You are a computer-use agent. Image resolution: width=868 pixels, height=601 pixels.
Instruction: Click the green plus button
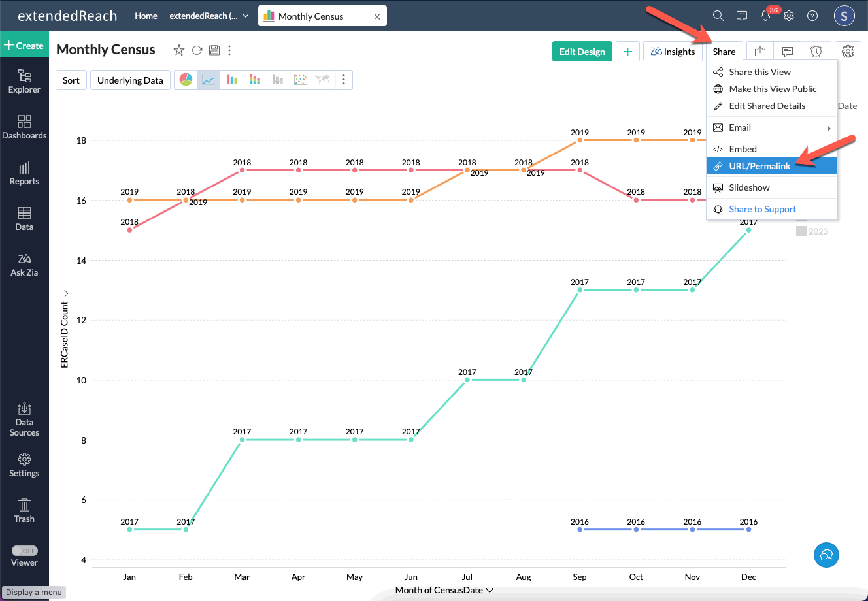[627, 52]
